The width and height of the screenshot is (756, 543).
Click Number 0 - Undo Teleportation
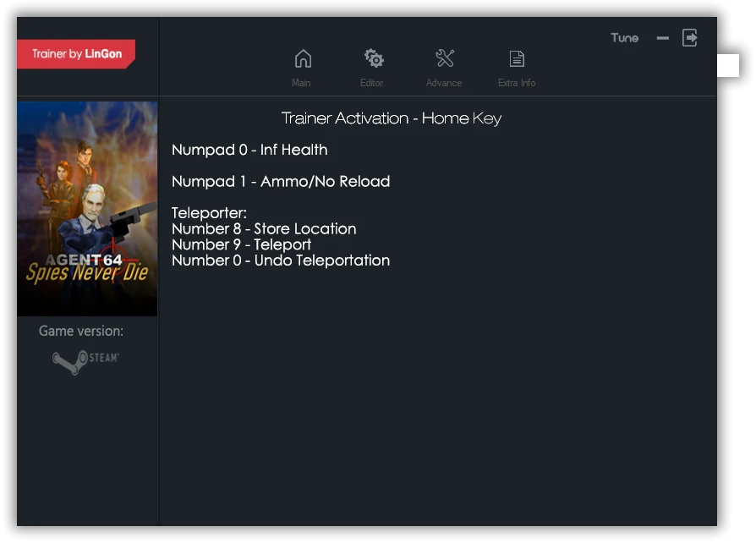click(x=281, y=261)
